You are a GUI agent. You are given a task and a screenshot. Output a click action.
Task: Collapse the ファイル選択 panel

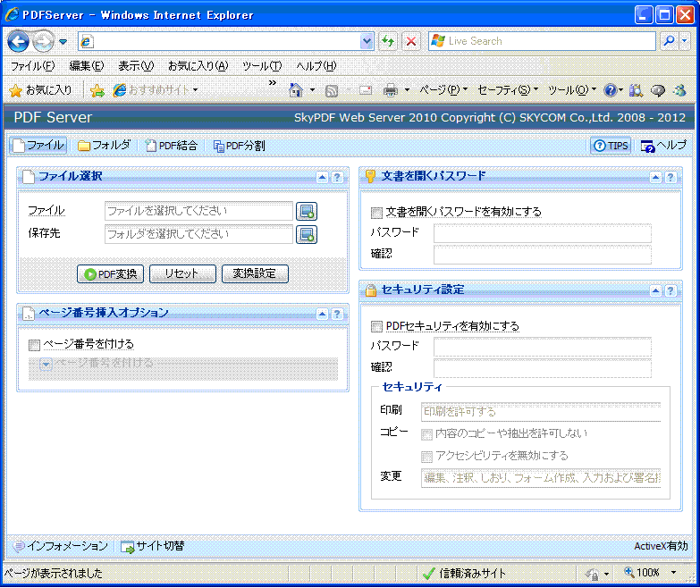tap(321, 177)
